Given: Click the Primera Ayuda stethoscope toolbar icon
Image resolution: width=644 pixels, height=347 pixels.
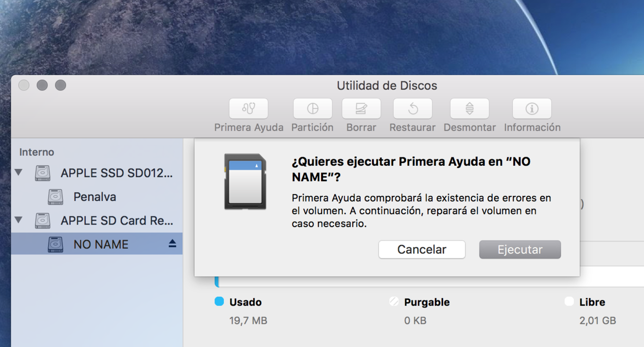Looking at the screenshot, I should pyautogui.click(x=248, y=108).
